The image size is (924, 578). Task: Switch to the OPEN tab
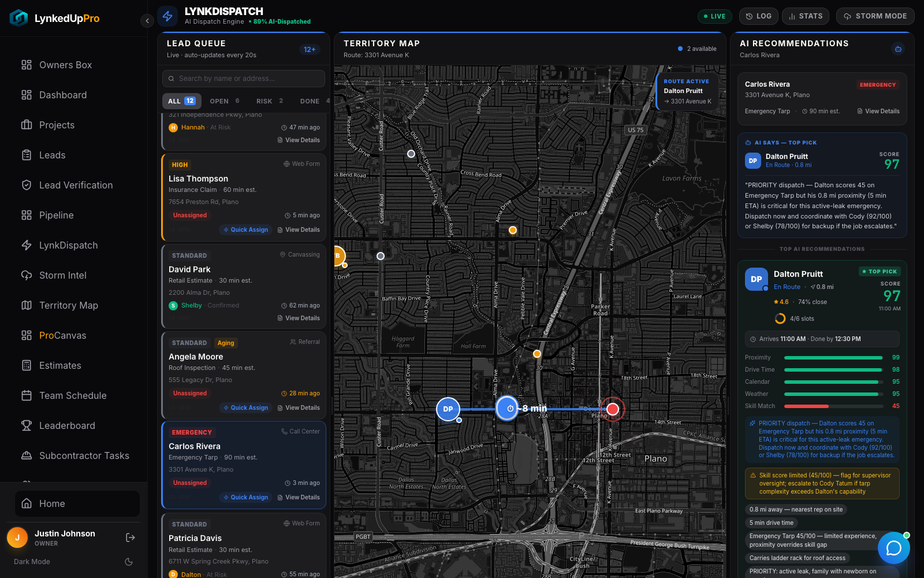pos(225,101)
